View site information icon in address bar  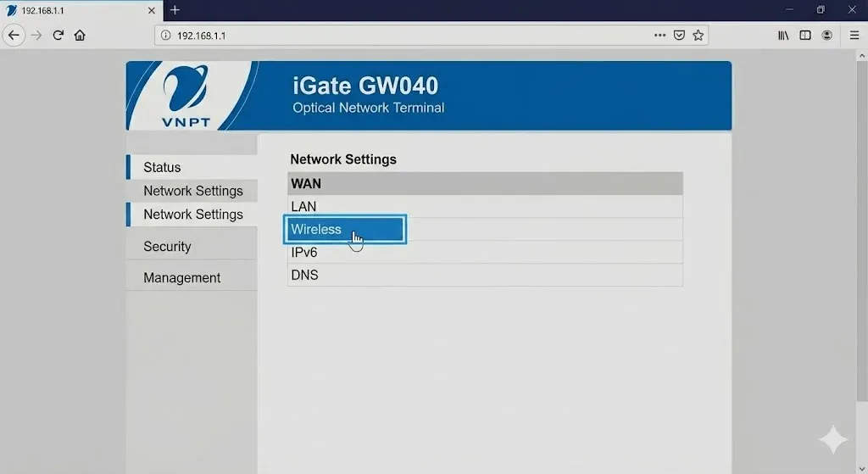coord(165,36)
